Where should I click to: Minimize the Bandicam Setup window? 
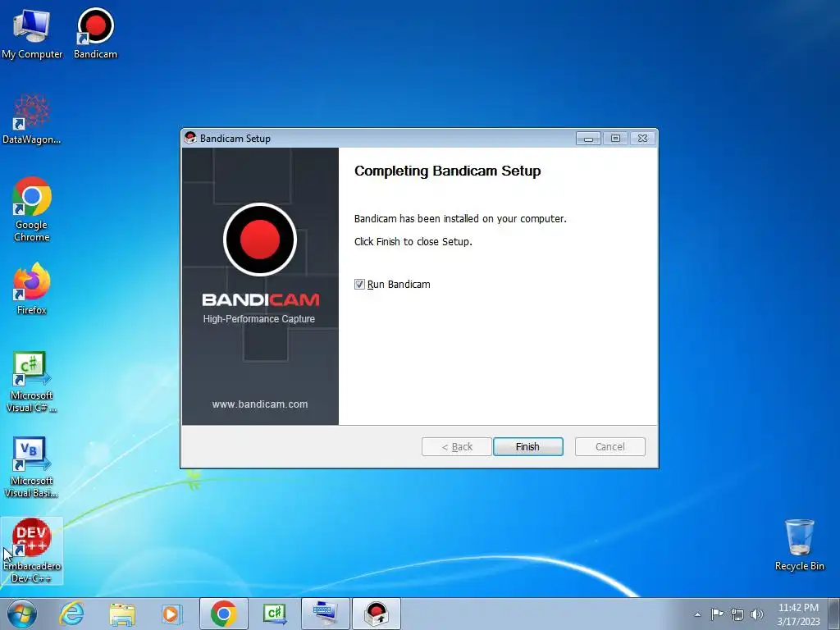tap(588, 139)
